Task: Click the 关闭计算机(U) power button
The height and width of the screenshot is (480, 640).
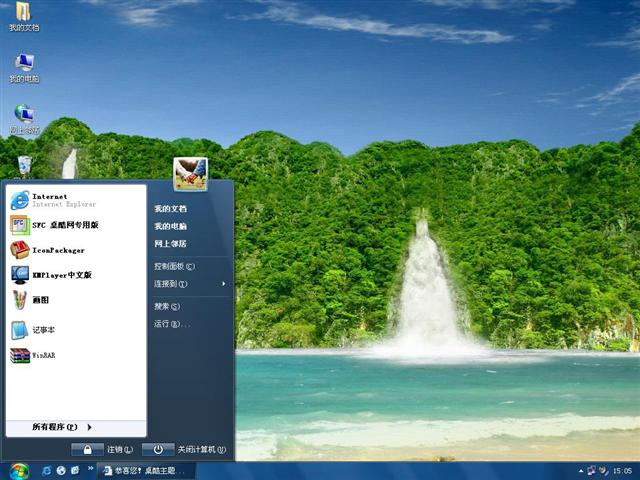Action: click(158, 449)
